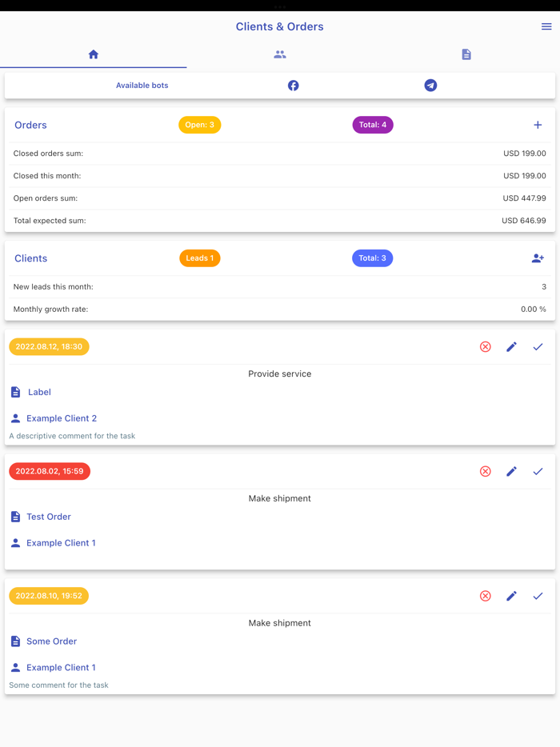Screen dimensions: 560x747
Task: Click the person icon beside Example Client 2
Action: point(14,417)
